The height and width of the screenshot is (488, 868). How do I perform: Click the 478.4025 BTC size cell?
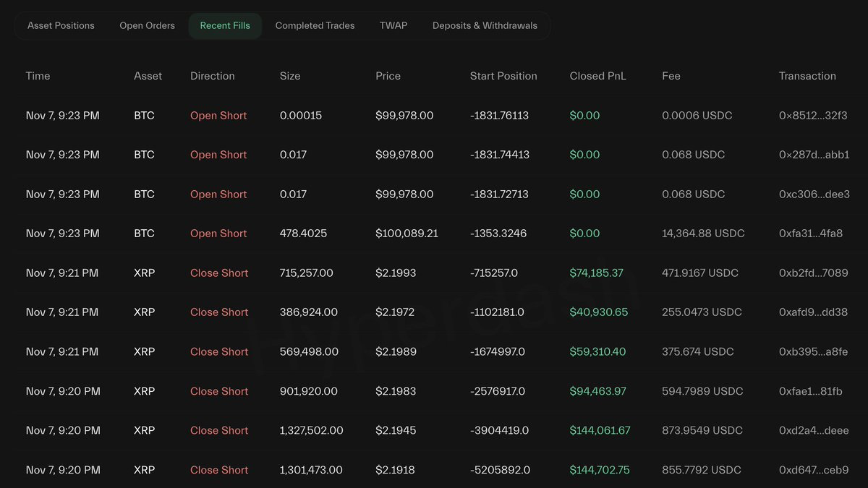pyautogui.click(x=303, y=234)
